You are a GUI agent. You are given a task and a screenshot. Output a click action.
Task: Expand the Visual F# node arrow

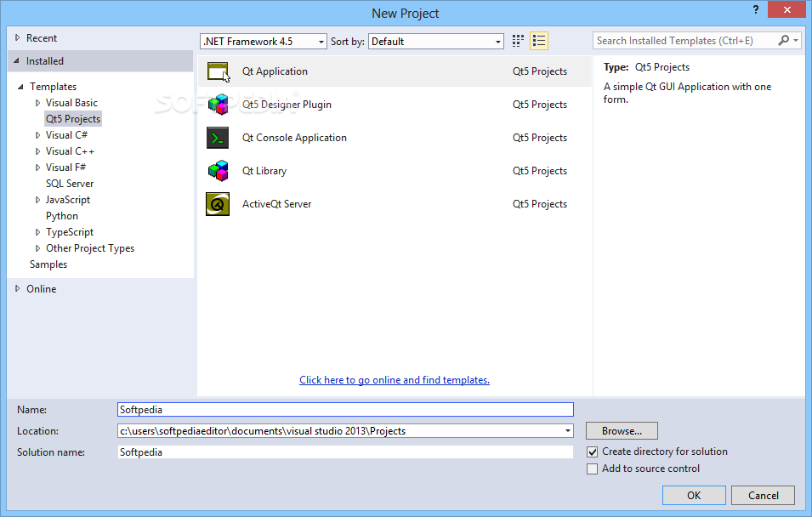pos(37,168)
